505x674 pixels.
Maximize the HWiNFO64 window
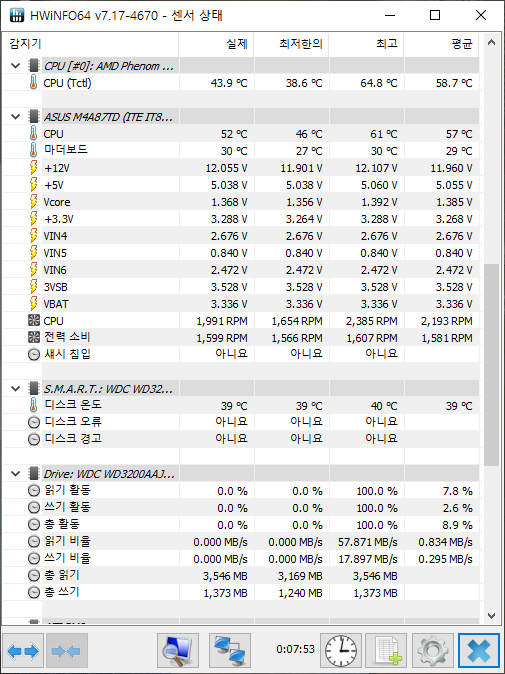coord(435,15)
